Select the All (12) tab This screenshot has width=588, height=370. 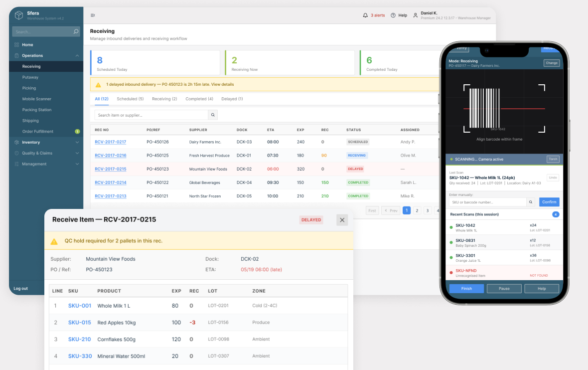click(x=102, y=99)
